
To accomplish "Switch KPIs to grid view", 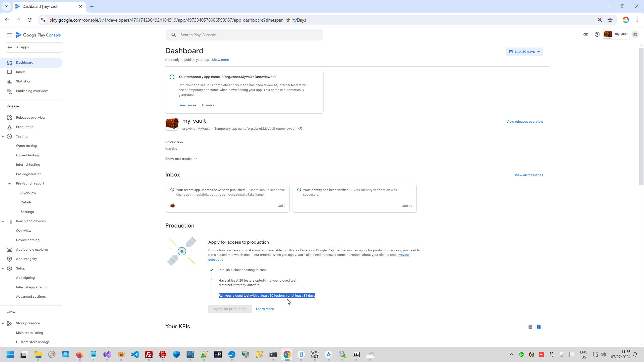I will [539, 327].
